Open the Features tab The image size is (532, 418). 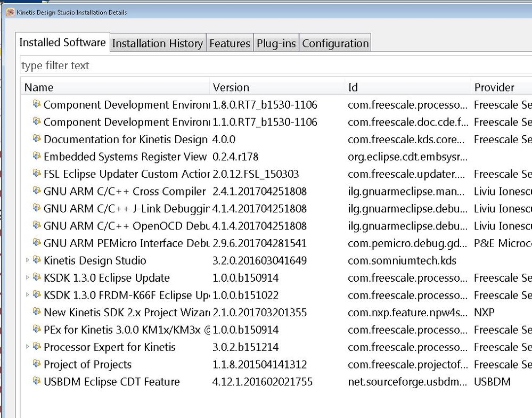pos(230,43)
